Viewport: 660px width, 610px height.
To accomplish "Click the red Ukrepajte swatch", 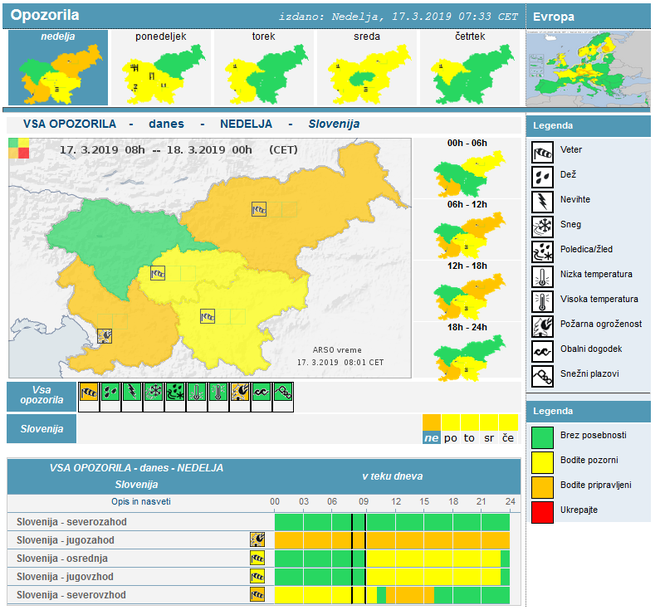I will 542,512.
